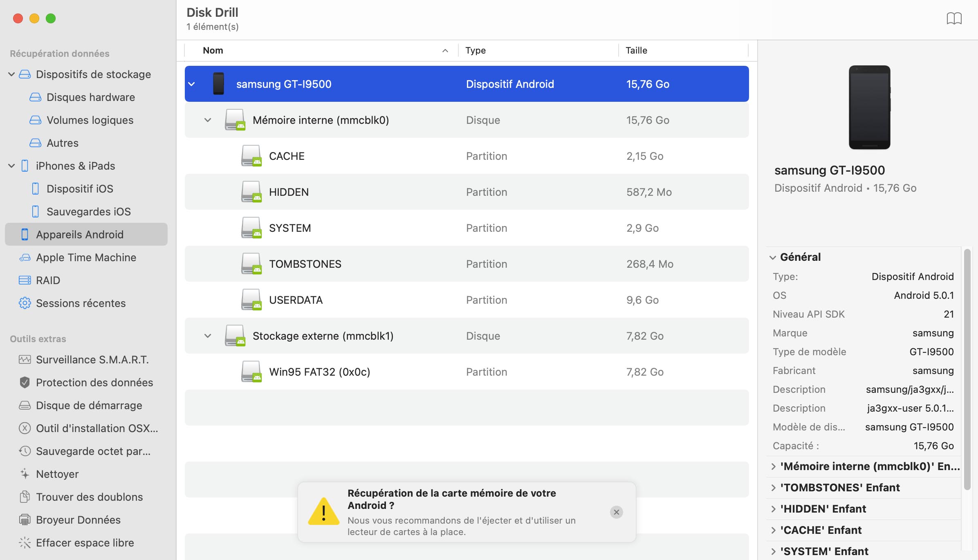Select the Win95 FAT32 (0x0c) partition row

click(x=467, y=372)
